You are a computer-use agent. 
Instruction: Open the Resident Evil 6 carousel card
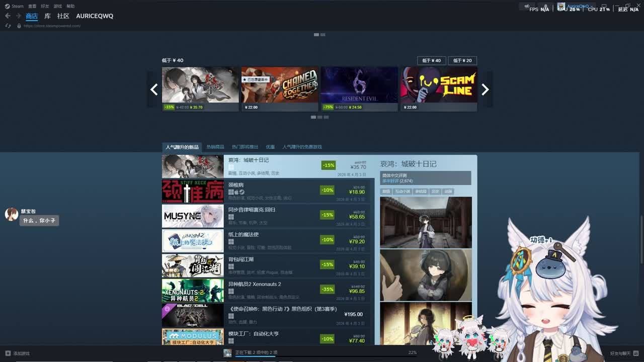click(x=359, y=89)
